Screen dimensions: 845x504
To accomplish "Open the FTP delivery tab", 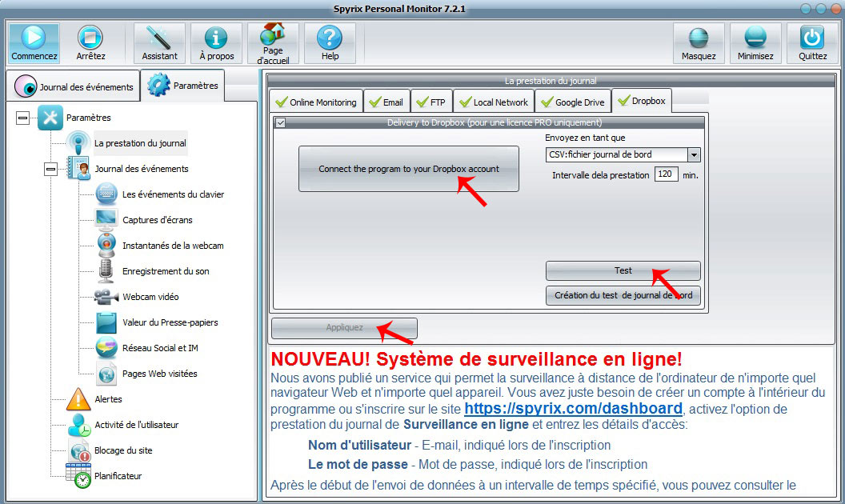I will (x=431, y=102).
